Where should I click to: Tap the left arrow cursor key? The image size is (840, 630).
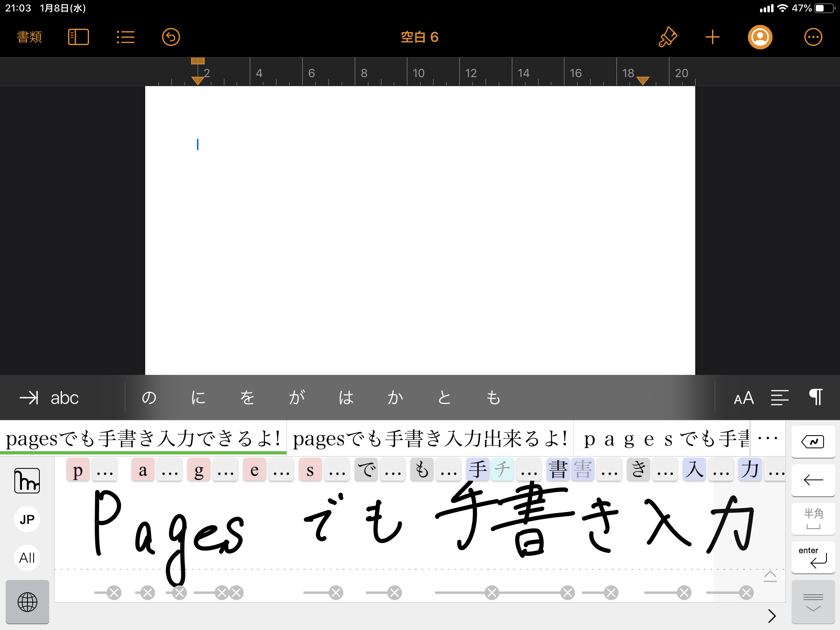coord(813,480)
